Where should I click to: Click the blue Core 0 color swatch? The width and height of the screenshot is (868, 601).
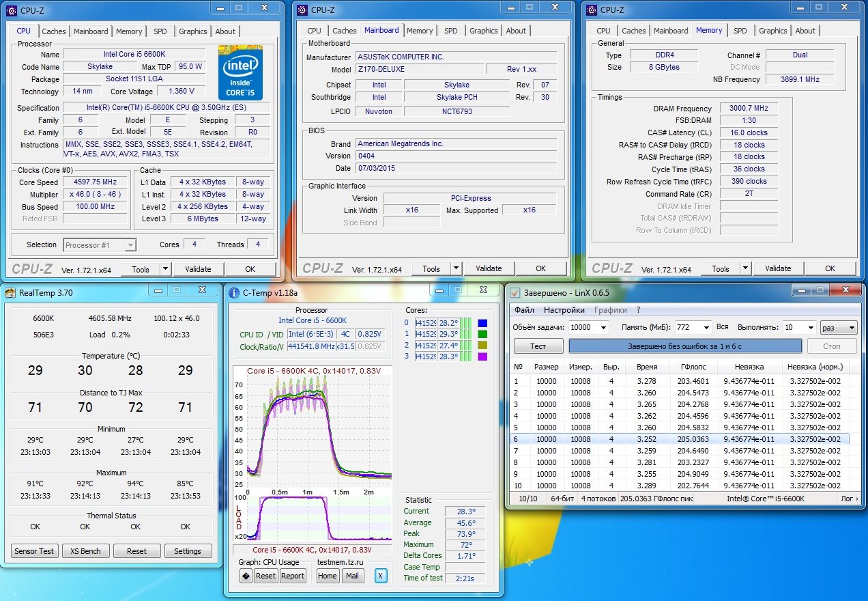click(483, 323)
